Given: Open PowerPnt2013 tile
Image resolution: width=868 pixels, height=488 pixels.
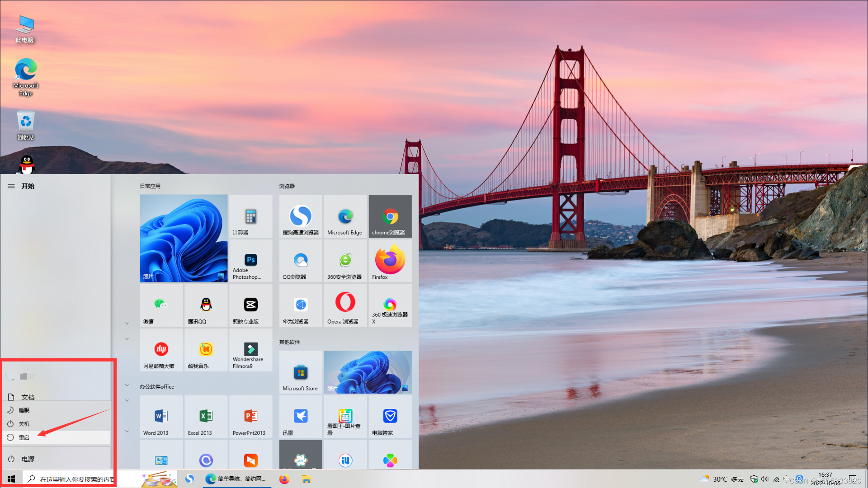Looking at the screenshot, I should click(x=250, y=417).
